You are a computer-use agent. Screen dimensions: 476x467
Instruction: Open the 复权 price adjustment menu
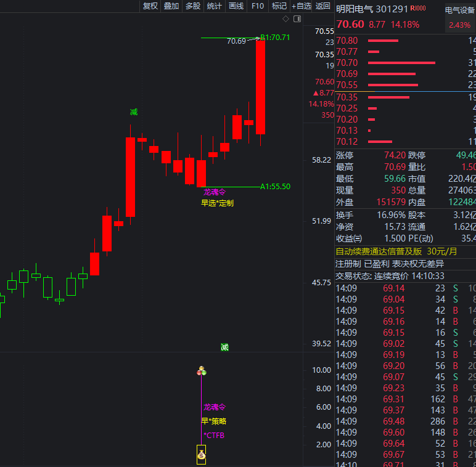[150, 6]
